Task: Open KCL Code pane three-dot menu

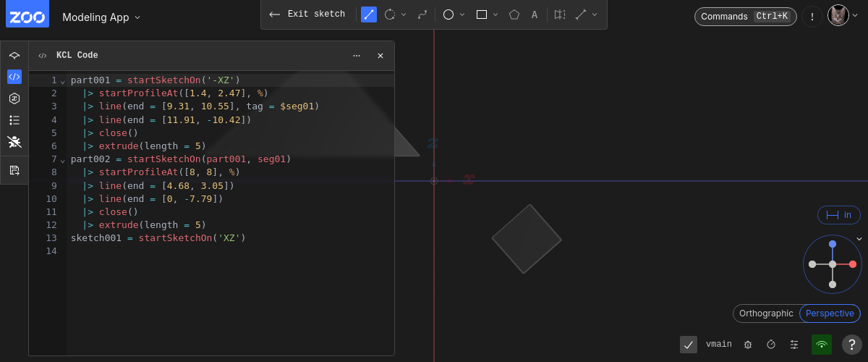Action: pos(357,56)
